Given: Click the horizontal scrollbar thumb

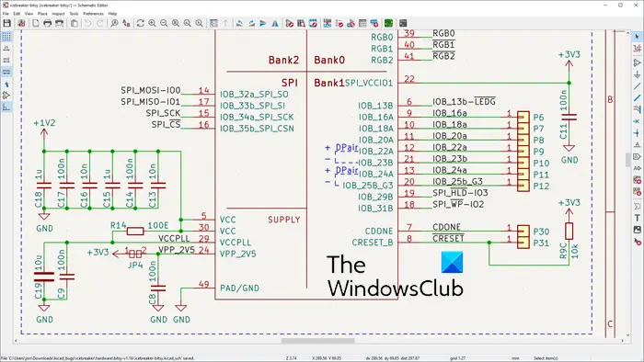Looking at the screenshot, I should (318, 340).
